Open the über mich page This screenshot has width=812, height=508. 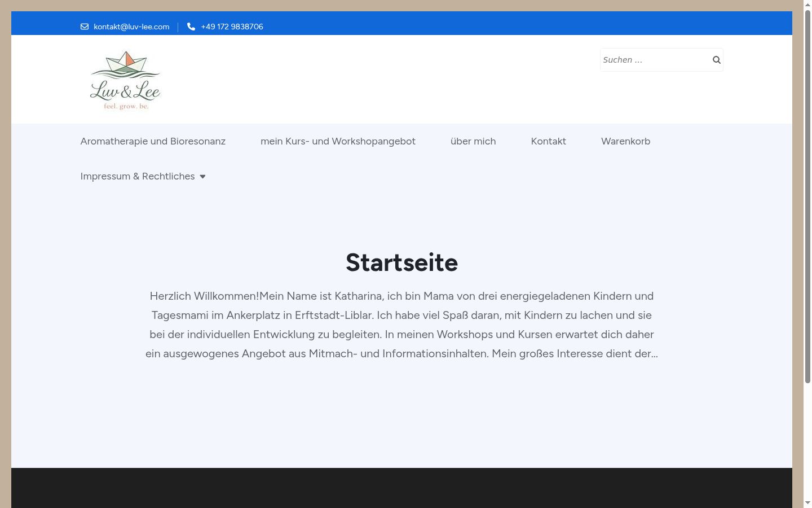pyautogui.click(x=473, y=141)
